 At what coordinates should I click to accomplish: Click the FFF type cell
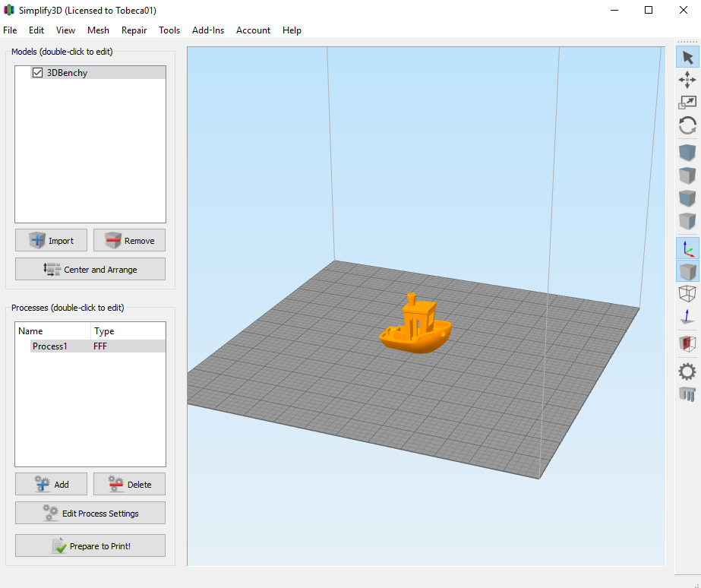pyautogui.click(x=100, y=346)
